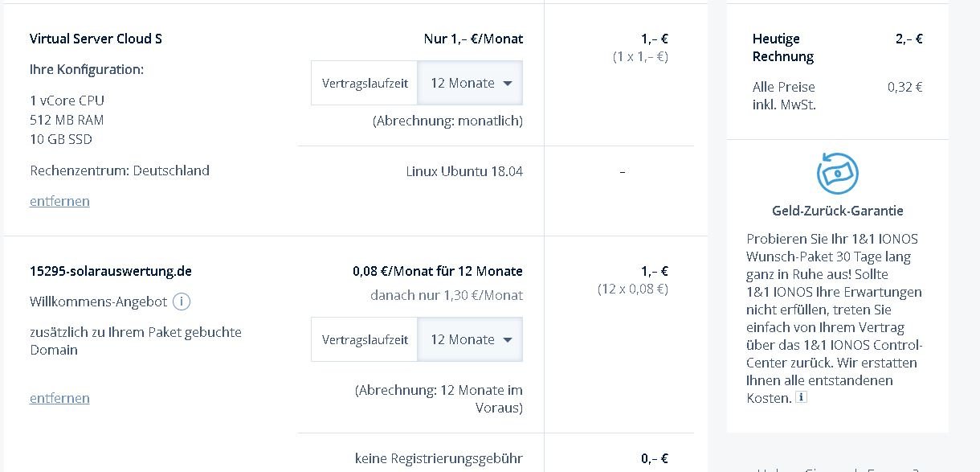Image resolution: width=980 pixels, height=472 pixels.
Task: Click the Geld-Zurück-Garantie heading
Action: click(x=837, y=211)
